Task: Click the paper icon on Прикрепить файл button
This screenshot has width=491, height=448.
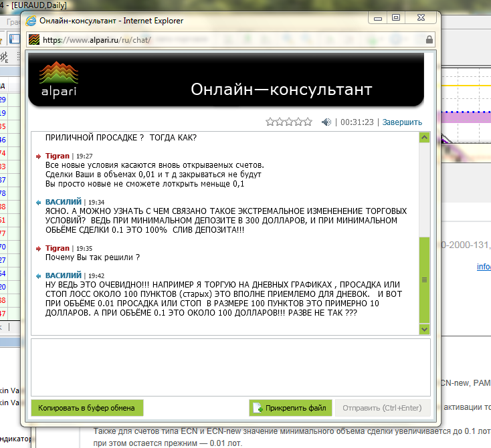Action: coord(258,408)
